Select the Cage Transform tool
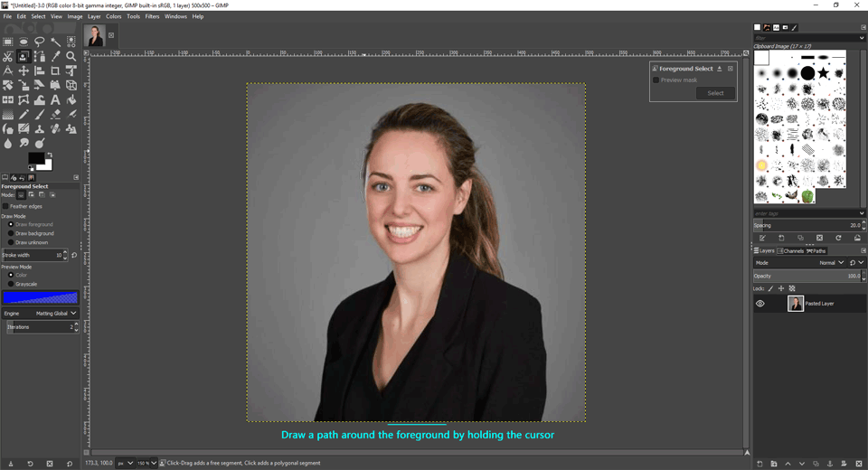The height and width of the screenshot is (470, 868). 24,100
